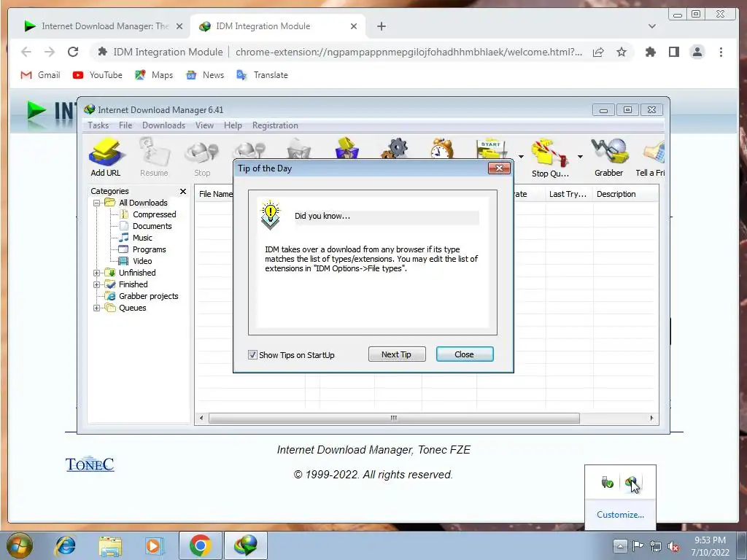Click the horizontal scrollbar thumb
Image resolution: width=747 pixels, height=560 pixels.
tap(394, 418)
